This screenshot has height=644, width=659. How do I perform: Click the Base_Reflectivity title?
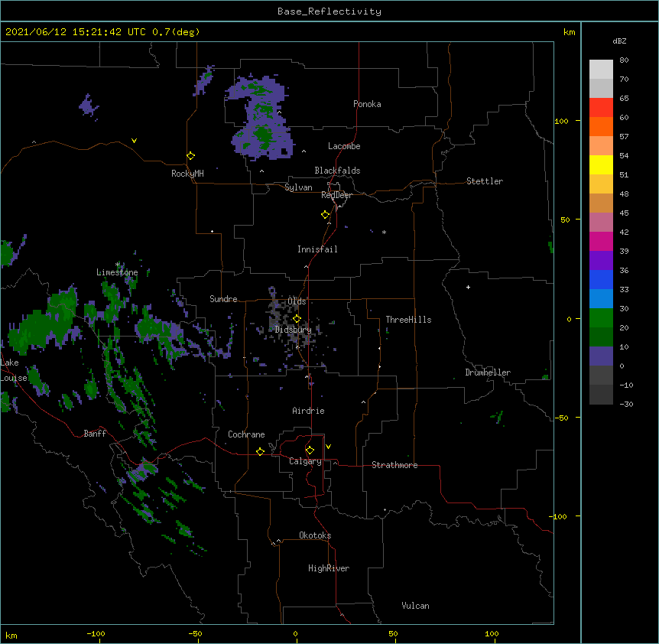(329, 11)
